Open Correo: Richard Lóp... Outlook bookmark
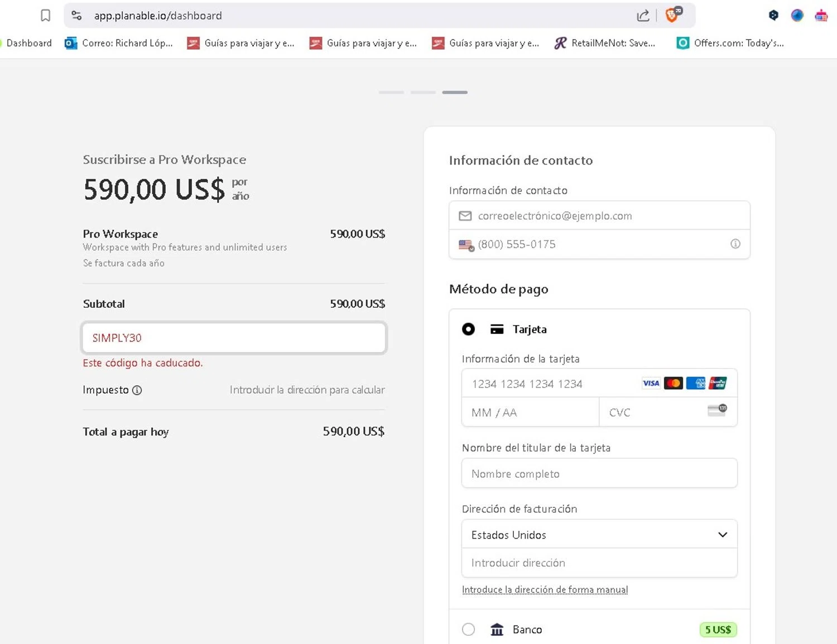This screenshot has height=644, width=837. (119, 43)
